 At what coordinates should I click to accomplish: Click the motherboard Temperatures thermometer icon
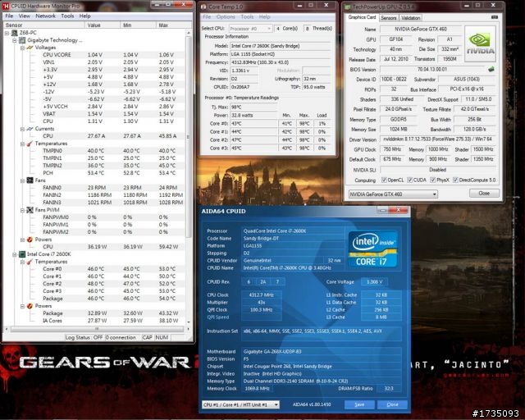(x=30, y=144)
